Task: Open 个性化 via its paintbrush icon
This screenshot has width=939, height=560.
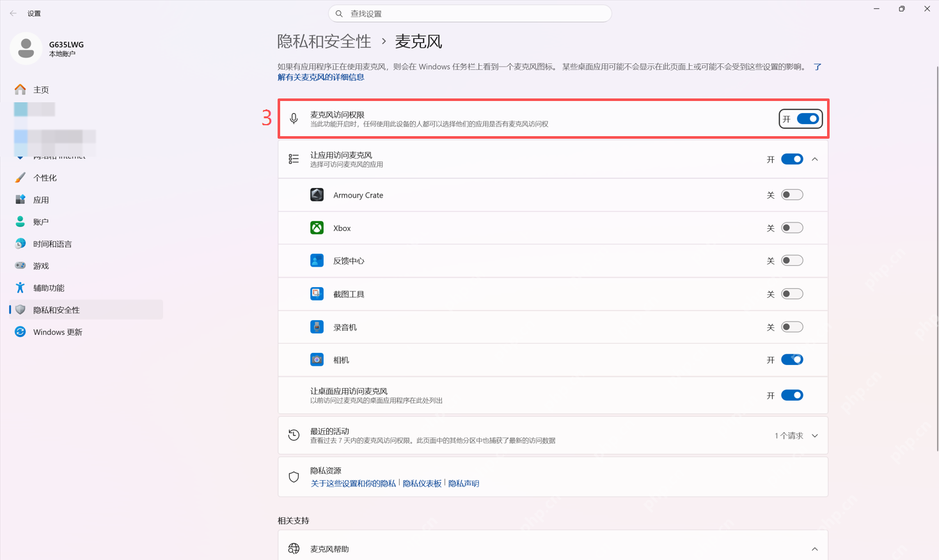Action: [20, 178]
